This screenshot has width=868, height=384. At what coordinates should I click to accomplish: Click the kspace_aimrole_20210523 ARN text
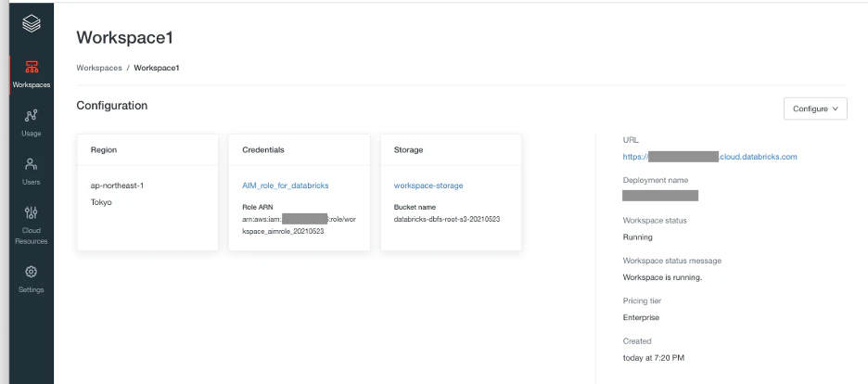283,231
